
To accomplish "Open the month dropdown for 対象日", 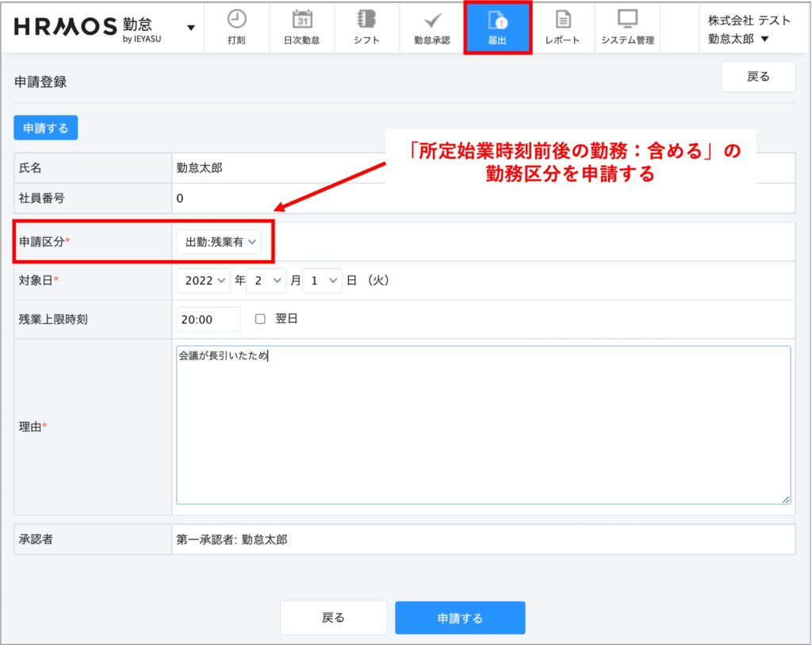I will (266, 280).
